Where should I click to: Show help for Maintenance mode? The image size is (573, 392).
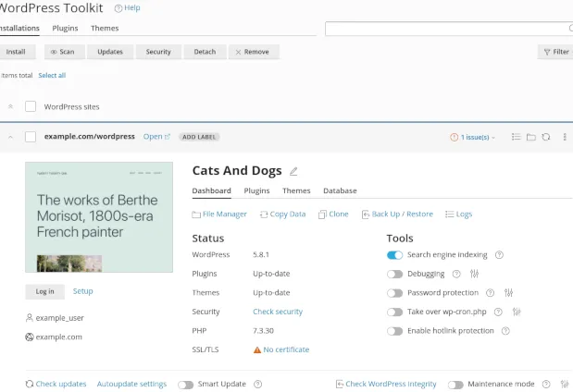[546, 384]
